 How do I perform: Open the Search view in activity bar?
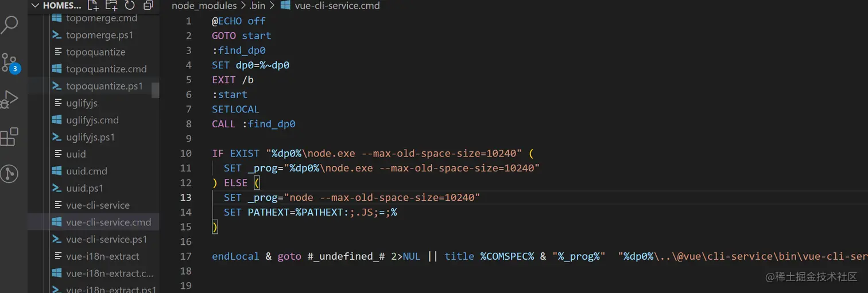point(10,25)
